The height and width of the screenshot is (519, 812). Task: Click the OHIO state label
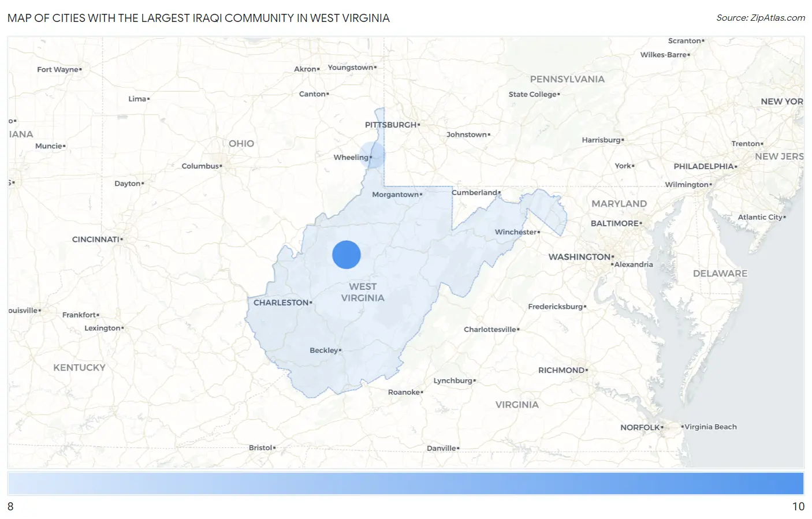coord(241,143)
